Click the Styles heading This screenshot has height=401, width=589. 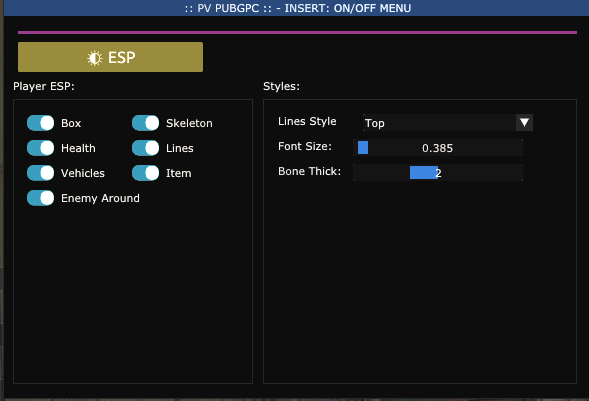click(x=281, y=86)
